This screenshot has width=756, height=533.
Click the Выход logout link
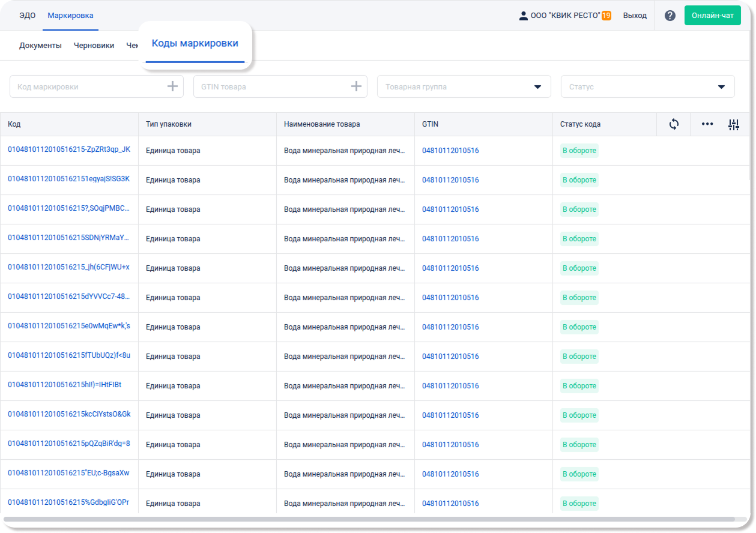tap(635, 16)
